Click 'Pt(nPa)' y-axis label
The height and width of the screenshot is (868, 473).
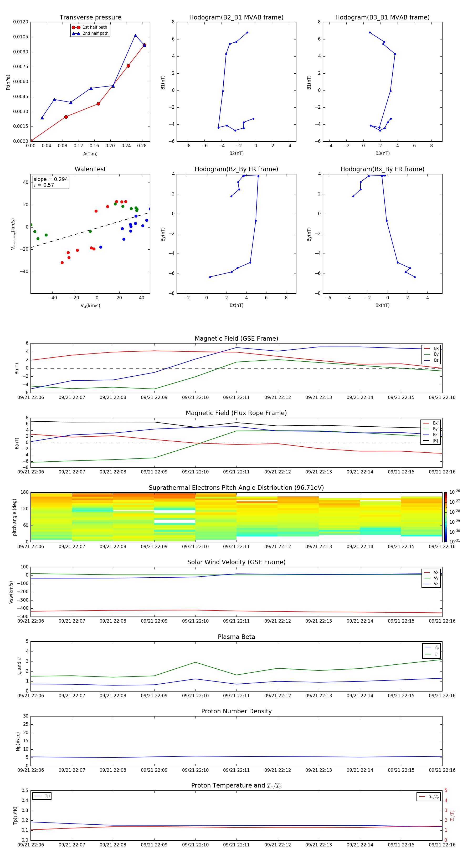click(x=8, y=82)
